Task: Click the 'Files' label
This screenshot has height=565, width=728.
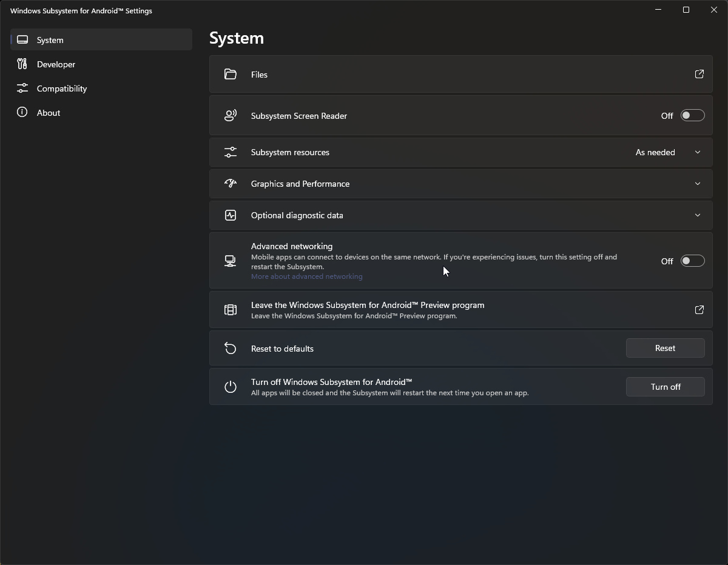Action: (259, 75)
